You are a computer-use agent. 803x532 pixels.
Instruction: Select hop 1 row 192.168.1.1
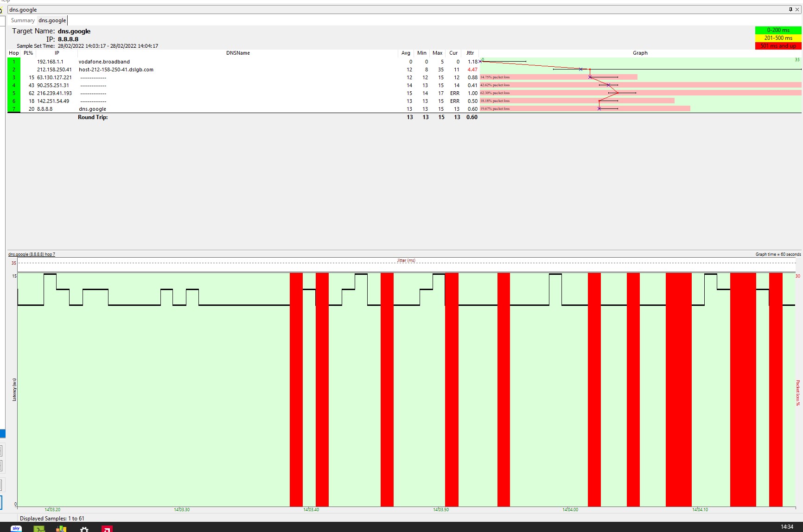[50, 62]
